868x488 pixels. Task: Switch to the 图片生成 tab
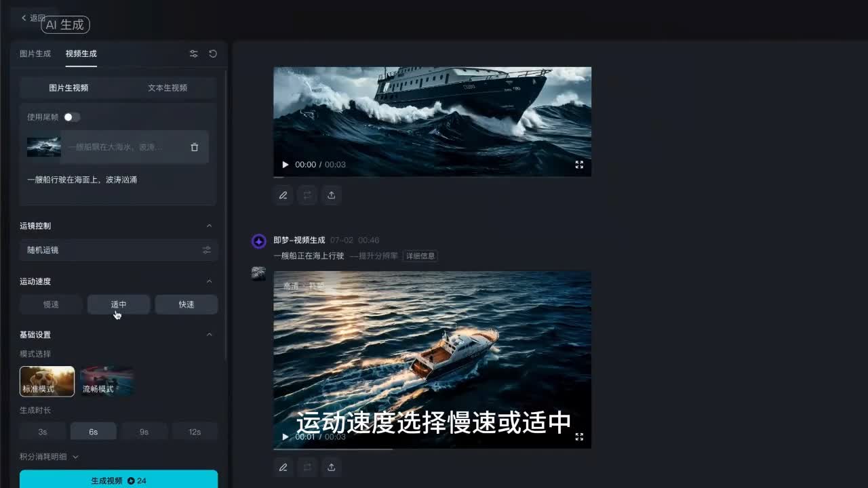coord(34,54)
